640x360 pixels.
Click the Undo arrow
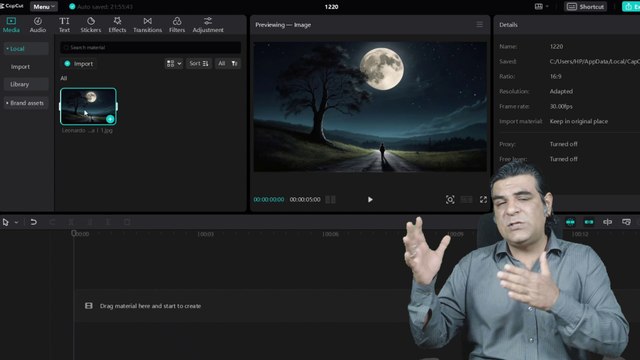[x=33, y=222]
